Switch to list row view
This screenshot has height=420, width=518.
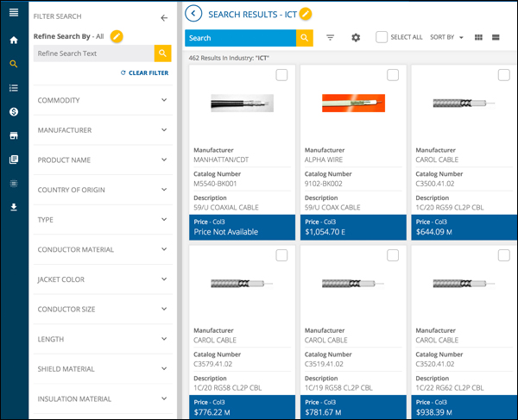tap(496, 37)
